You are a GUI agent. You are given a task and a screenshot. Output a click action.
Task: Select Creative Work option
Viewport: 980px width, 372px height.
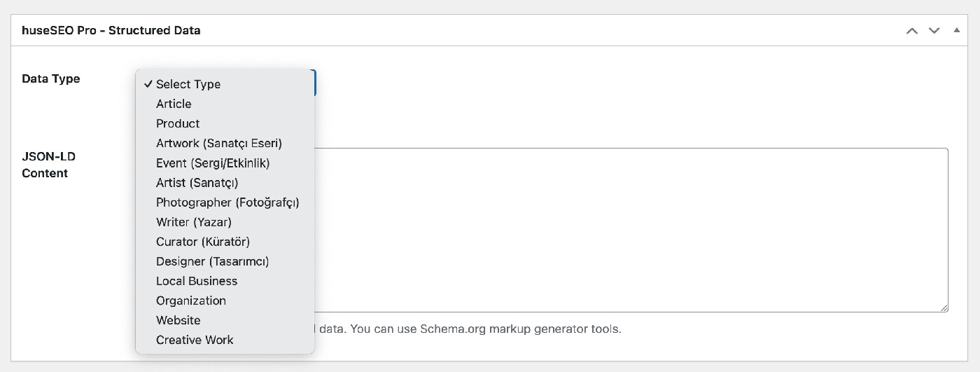click(x=195, y=339)
